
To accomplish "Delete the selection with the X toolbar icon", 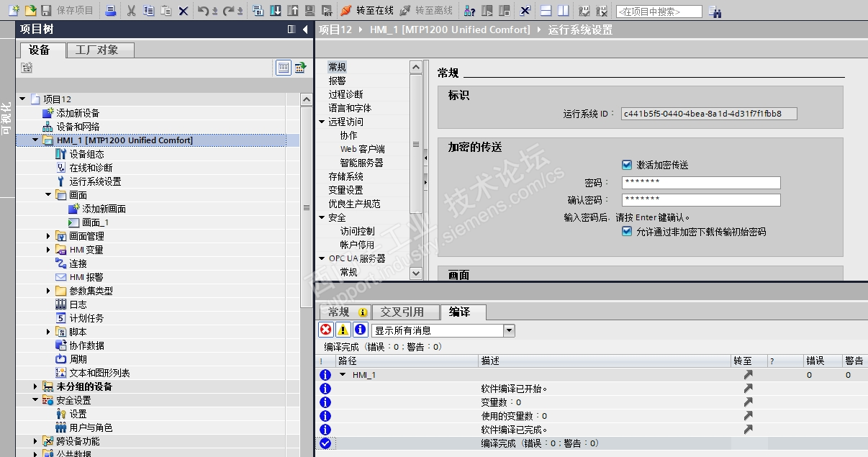I will [x=183, y=11].
